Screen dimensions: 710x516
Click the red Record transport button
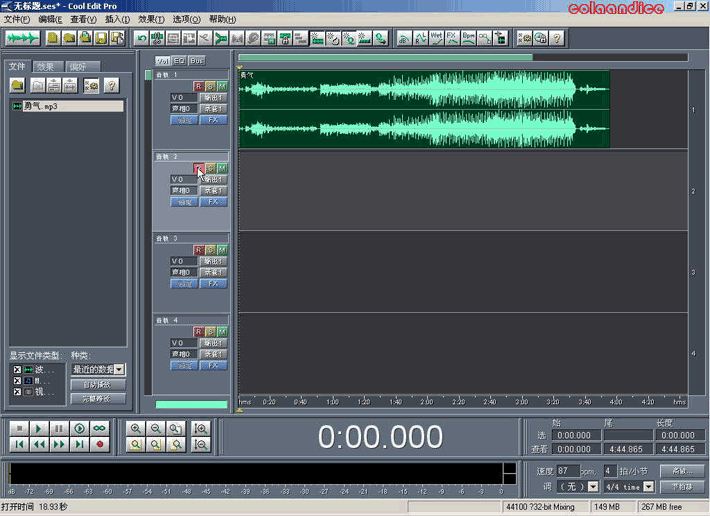[100, 444]
